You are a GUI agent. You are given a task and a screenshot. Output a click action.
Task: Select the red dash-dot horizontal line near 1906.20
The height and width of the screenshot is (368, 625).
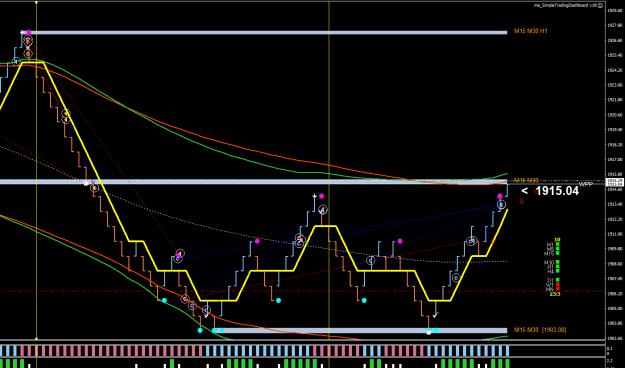tap(303, 291)
